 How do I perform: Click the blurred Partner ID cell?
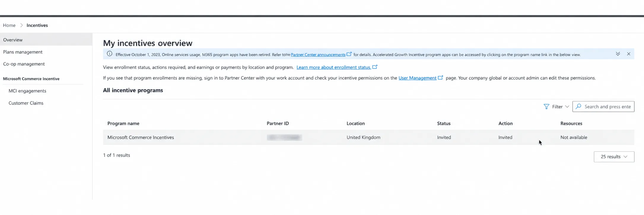point(284,137)
